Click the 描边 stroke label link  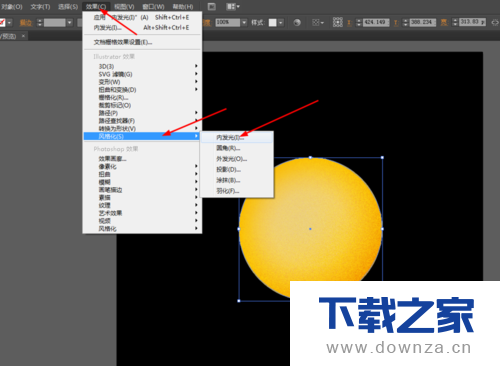(x=26, y=23)
